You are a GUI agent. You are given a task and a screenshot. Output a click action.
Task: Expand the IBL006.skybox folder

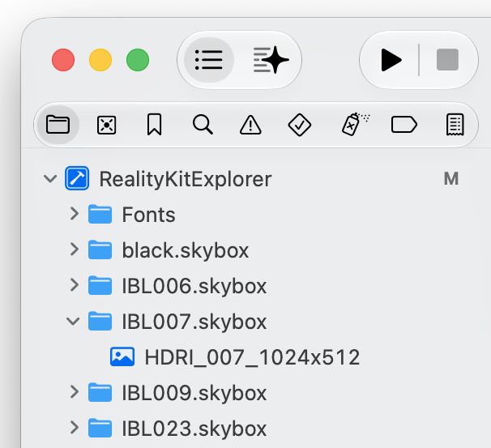pyautogui.click(x=75, y=285)
